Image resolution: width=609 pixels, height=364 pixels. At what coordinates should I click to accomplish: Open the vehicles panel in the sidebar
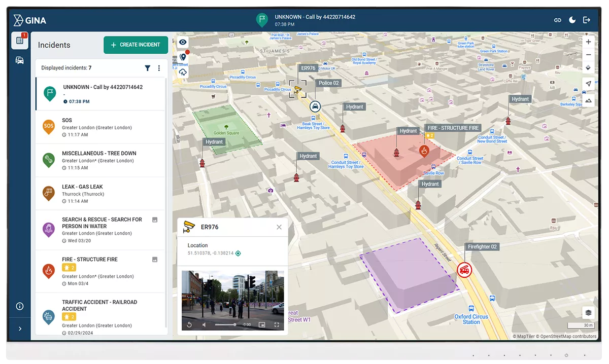(x=19, y=60)
